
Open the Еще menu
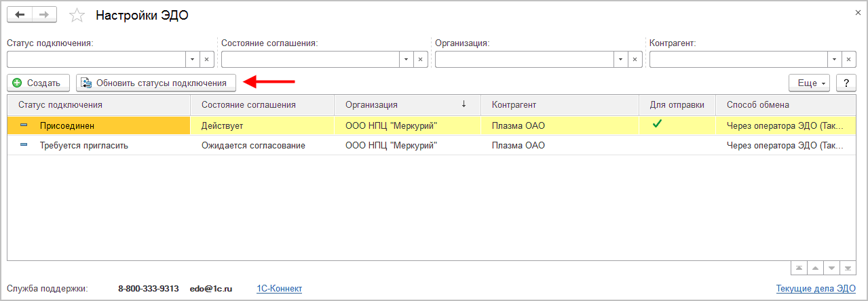(x=810, y=83)
